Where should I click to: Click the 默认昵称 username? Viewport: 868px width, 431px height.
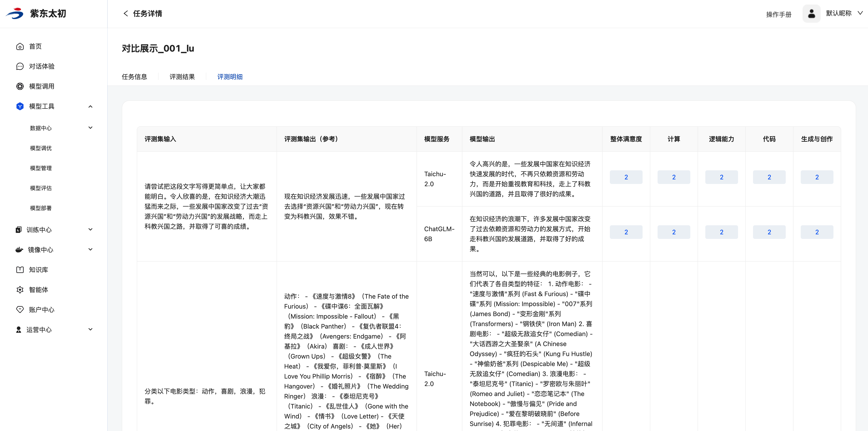[839, 13]
